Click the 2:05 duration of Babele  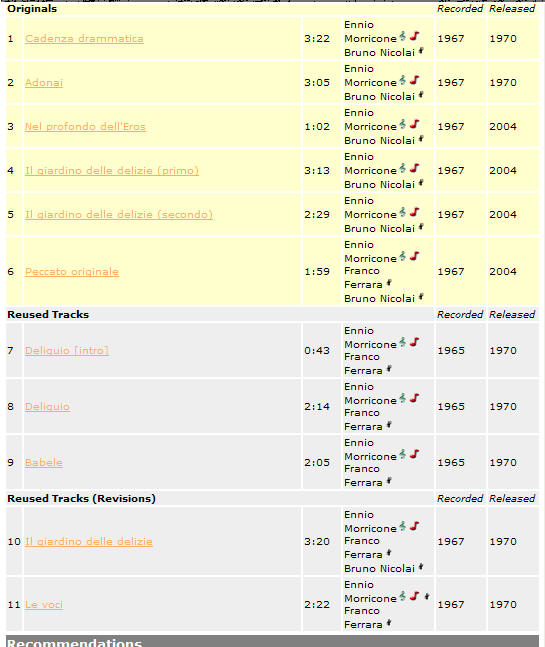pos(317,463)
